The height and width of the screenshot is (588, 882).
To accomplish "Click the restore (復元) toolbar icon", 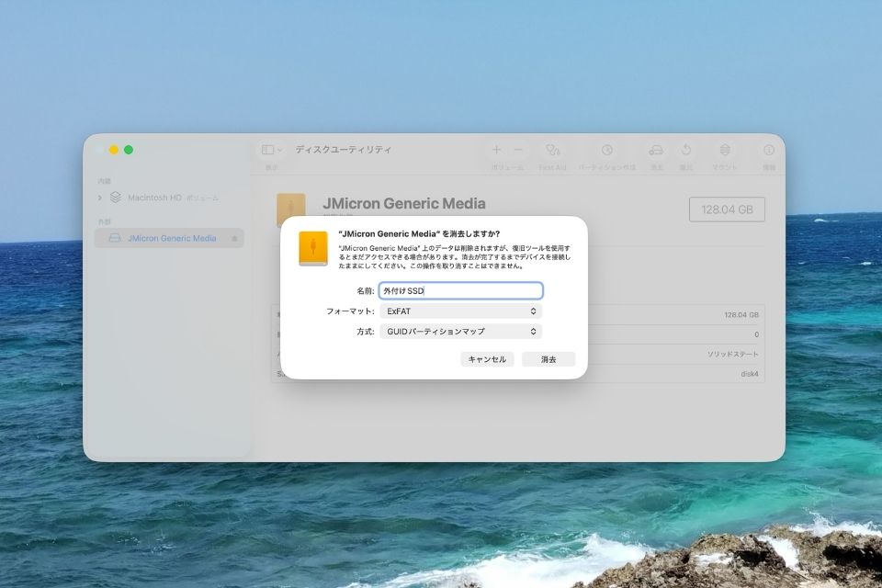I will coord(685,150).
